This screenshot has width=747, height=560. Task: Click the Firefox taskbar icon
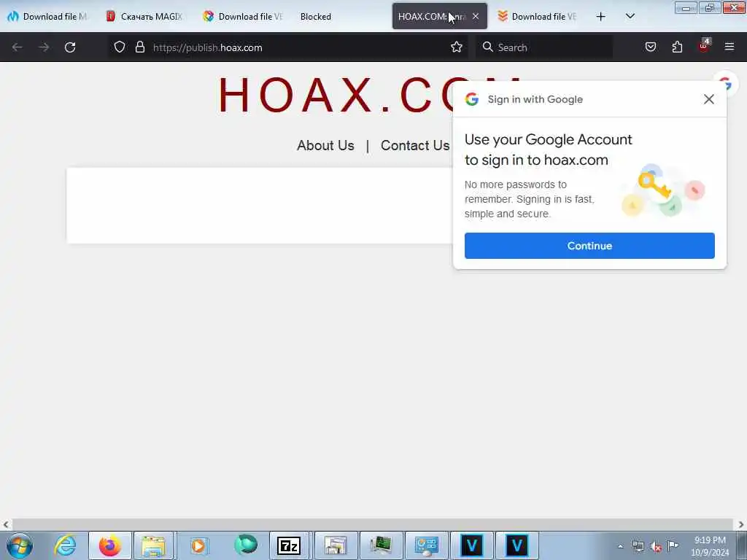[x=110, y=545]
